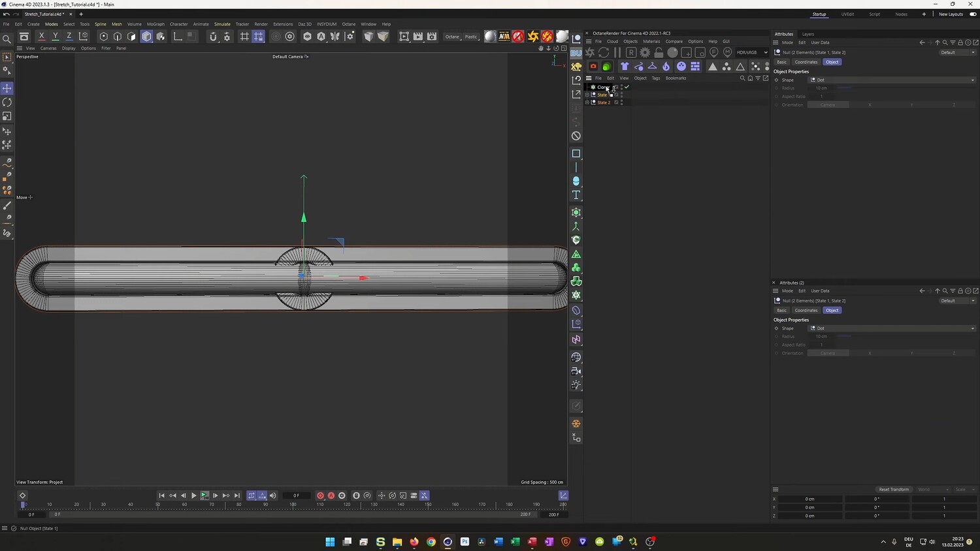The image size is (980, 551).
Task: Select the Move tool in left toolbar
Action: [7, 88]
